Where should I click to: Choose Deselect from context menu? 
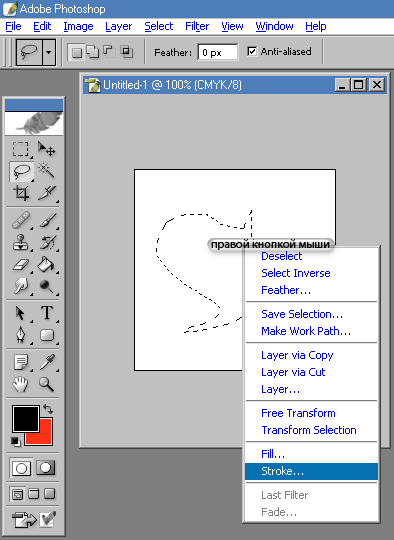pos(311,256)
